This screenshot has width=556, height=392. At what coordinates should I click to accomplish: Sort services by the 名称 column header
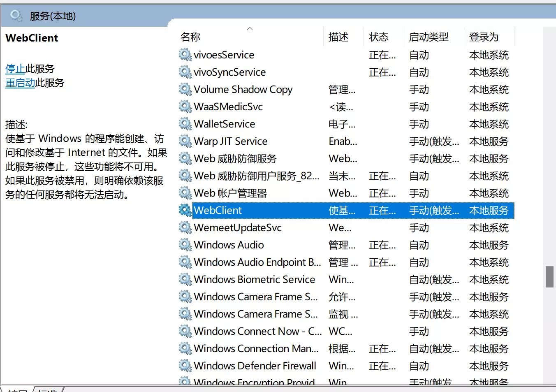190,37
